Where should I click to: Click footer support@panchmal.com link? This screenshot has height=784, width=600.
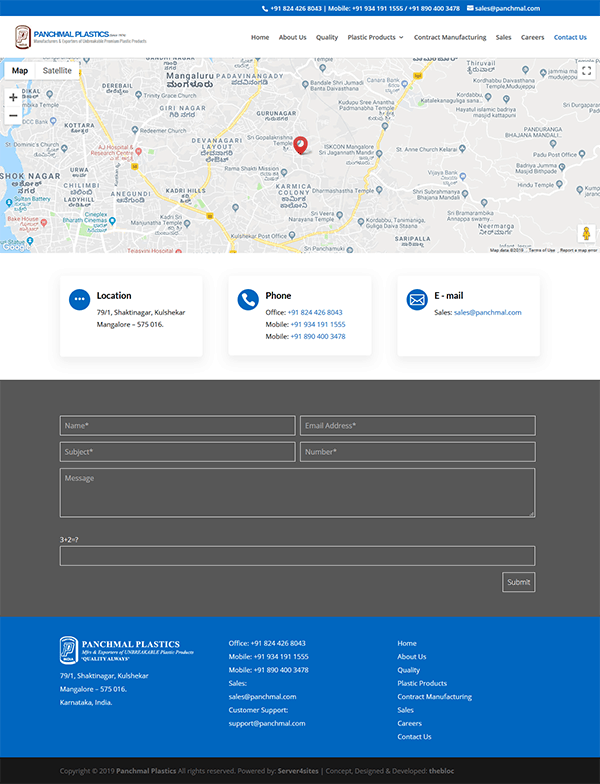tap(267, 724)
